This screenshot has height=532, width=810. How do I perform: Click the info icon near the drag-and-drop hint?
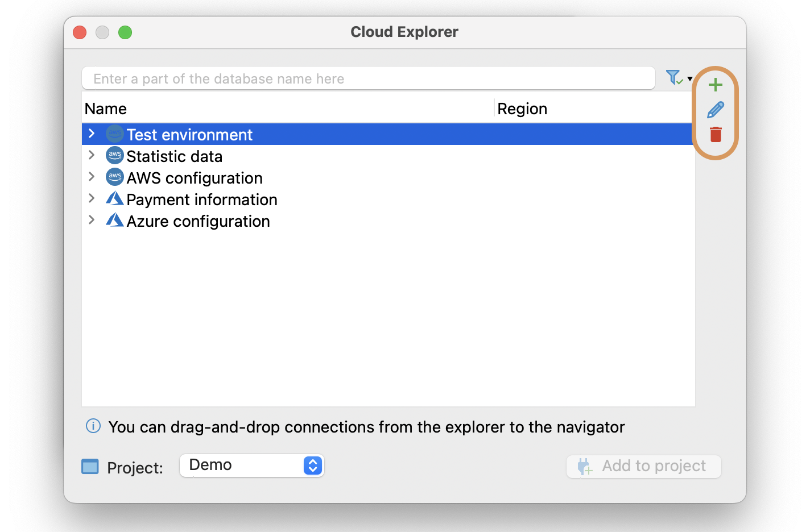pyautogui.click(x=93, y=426)
